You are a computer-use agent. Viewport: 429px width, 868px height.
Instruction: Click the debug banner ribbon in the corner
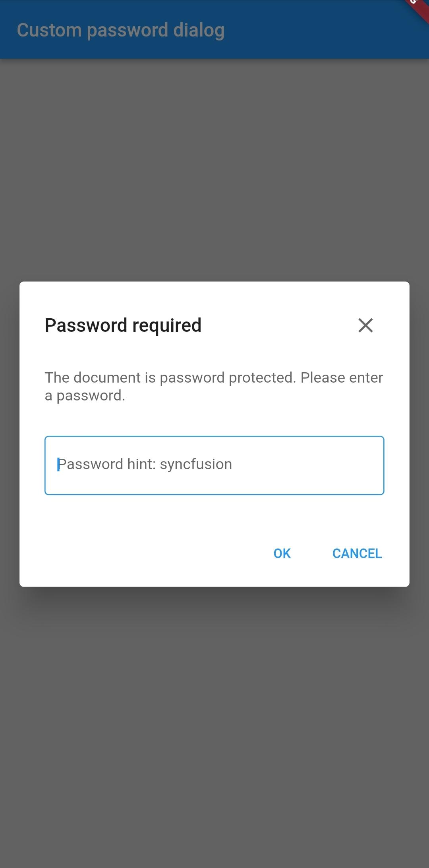point(417,9)
